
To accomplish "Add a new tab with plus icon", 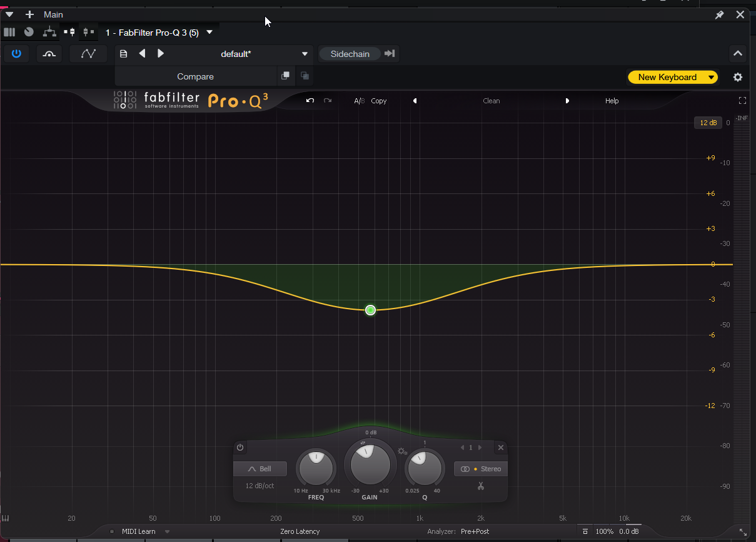I will (29, 14).
